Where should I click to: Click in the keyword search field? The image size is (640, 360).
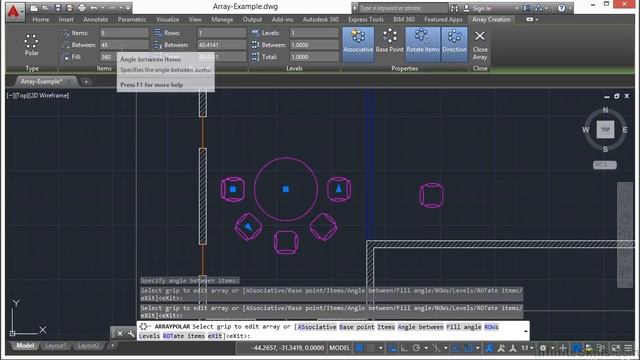[402, 8]
